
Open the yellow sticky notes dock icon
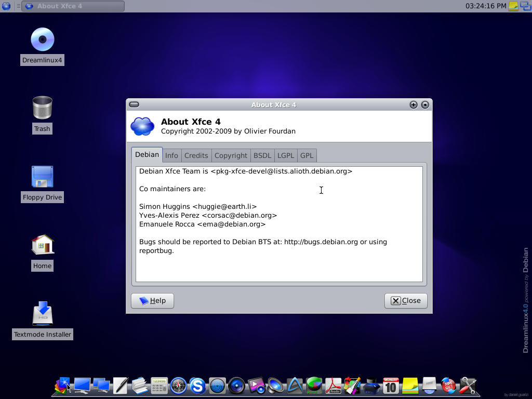[x=410, y=386]
